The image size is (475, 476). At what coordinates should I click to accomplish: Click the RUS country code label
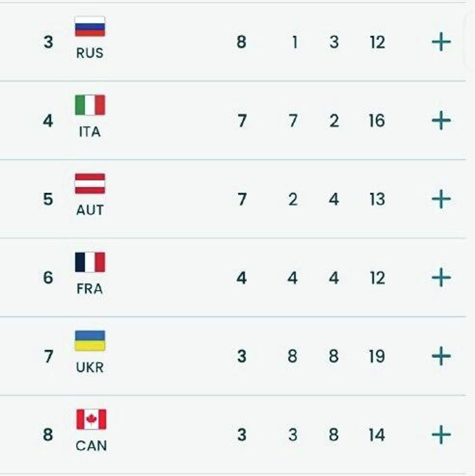pos(90,53)
